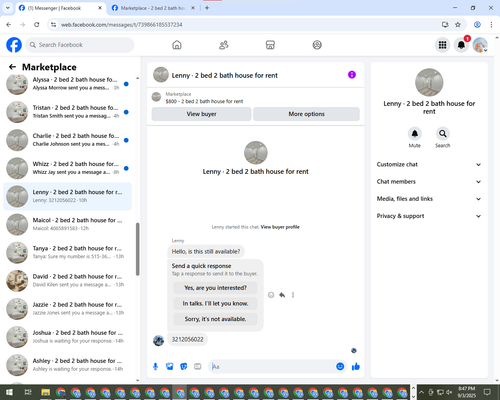Switch to Marketplace browser tab
The width and height of the screenshot is (500, 400).
click(153, 8)
